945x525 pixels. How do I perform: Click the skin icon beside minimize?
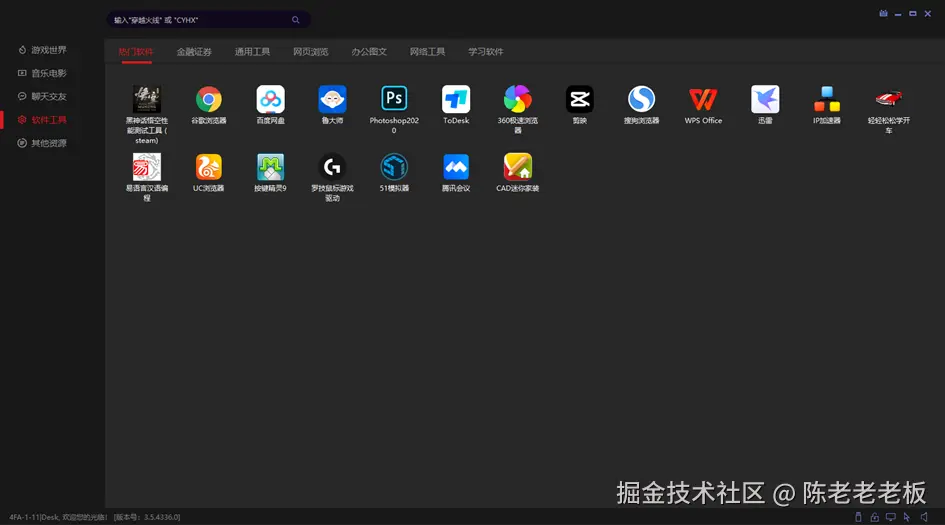pyautogui.click(x=883, y=13)
